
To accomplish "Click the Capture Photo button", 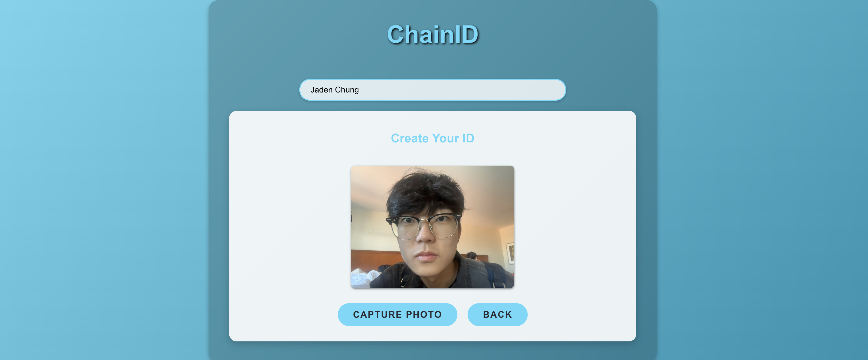I will tap(397, 314).
